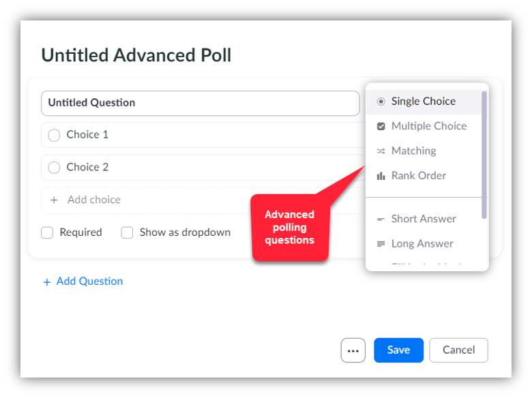Screen dimensions: 532x398
Task: Click the Untitled Question text field
Action: (200, 103)
